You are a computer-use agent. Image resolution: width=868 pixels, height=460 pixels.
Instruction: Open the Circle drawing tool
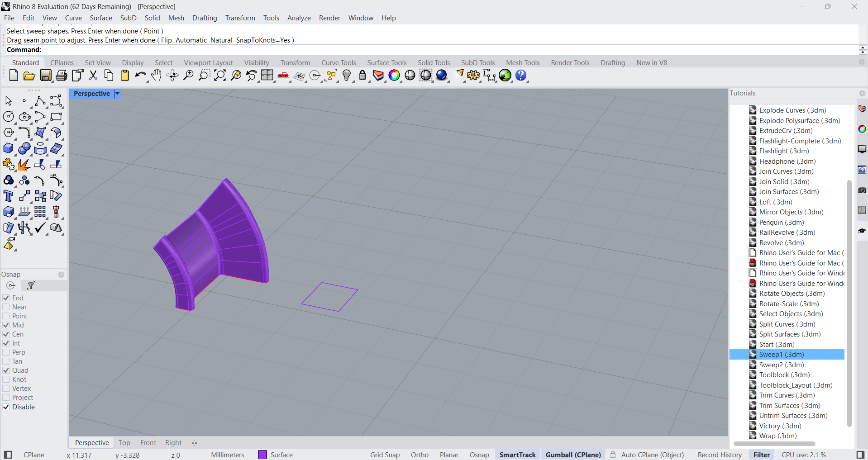pyautogui.click(x=9, y=117)
